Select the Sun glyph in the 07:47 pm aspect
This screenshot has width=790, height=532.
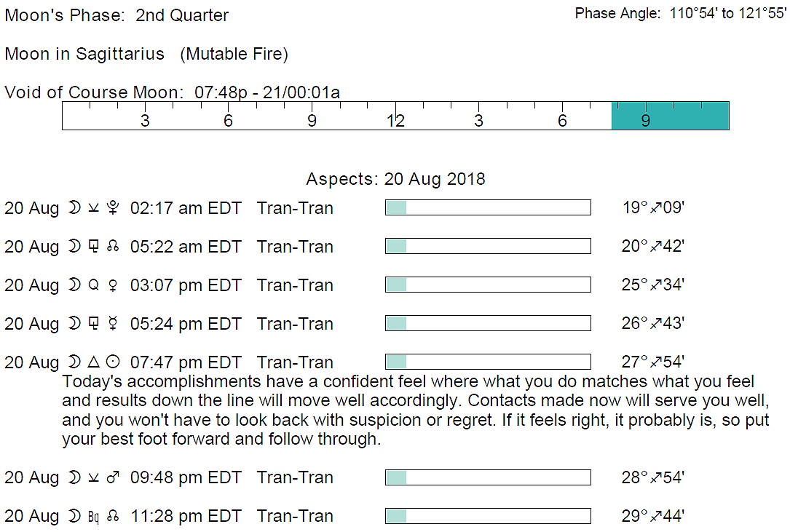(x=112, y=362)
